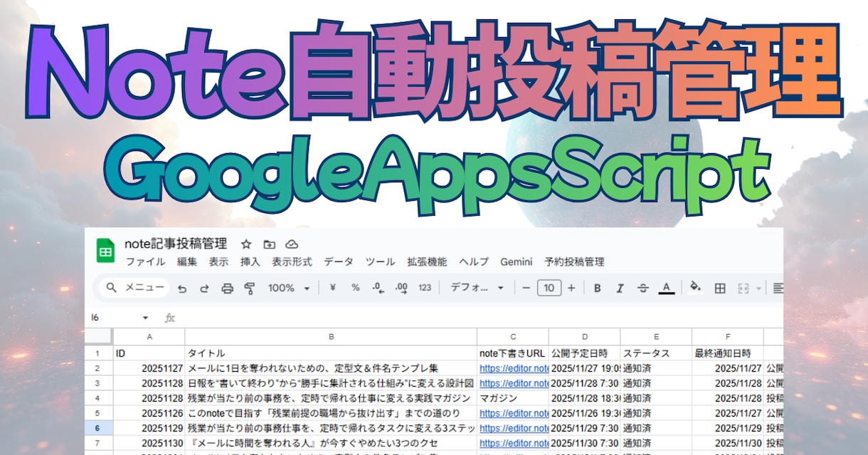Open the horizontal align icon
The width and height of the screenshot is (868, 455).
point(777,288)
